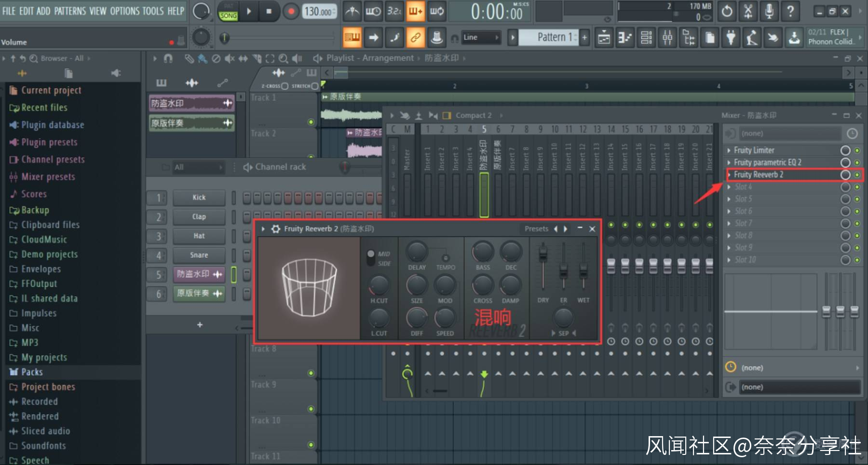868x465 pixels.
Task: Expand the Fruity Limiter slot menu
Action: pos(729,150)
